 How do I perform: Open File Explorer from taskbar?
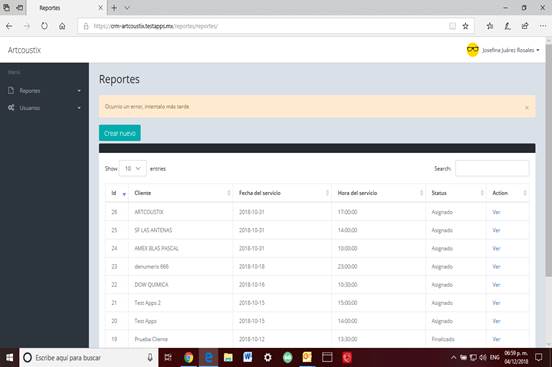click(228, 357)
